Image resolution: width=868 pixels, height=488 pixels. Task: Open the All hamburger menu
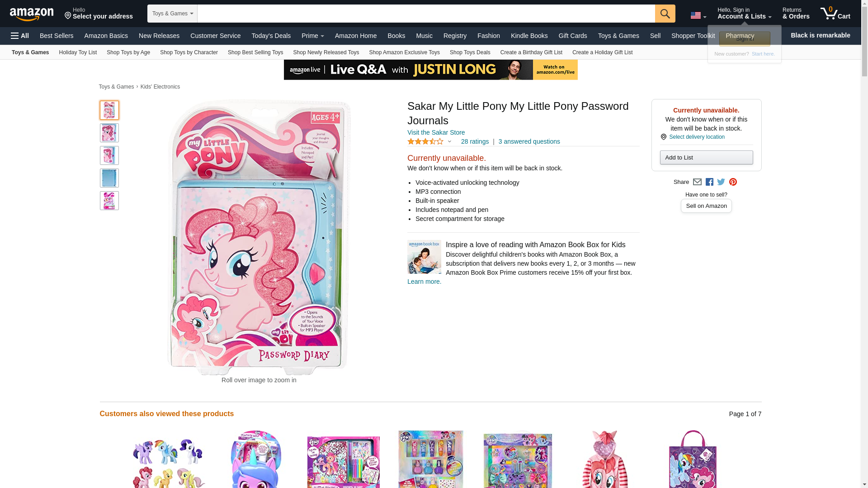click(x=20, y=36)
